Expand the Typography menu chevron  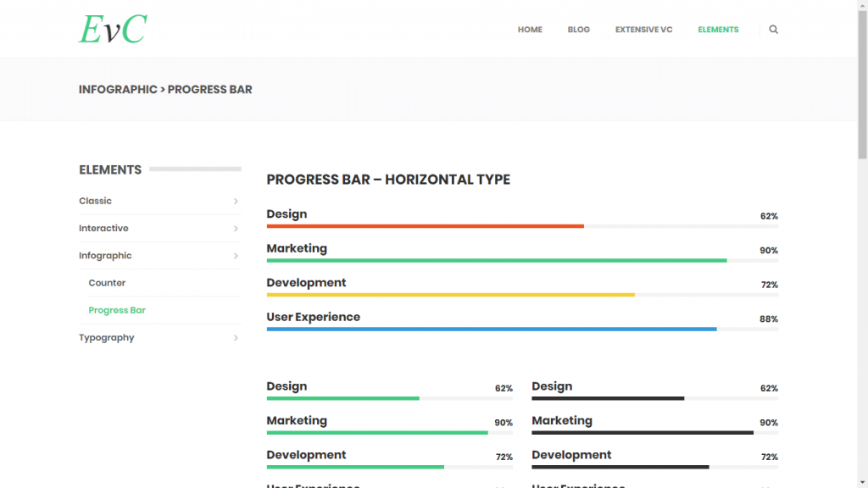(236, 338)
